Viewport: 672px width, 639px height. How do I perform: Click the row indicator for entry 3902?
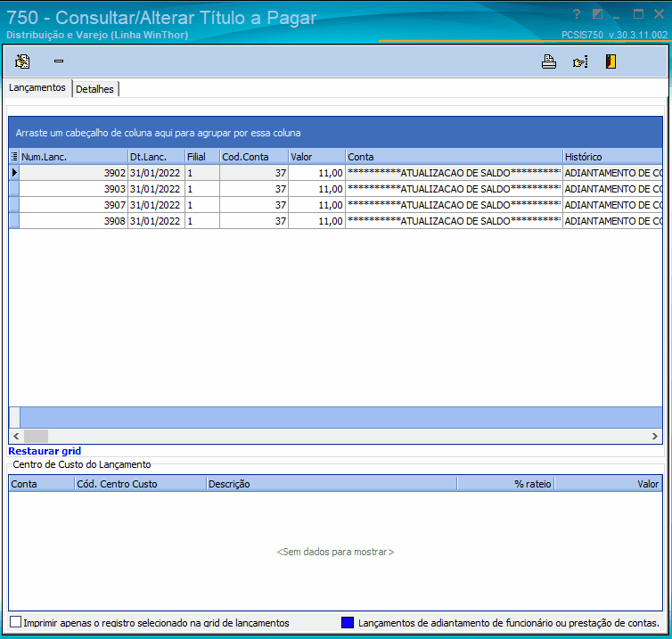point(14,173)
